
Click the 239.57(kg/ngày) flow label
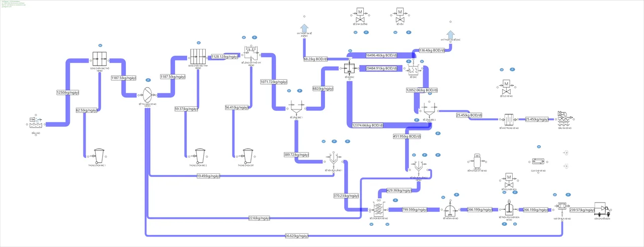click(582, 210)
